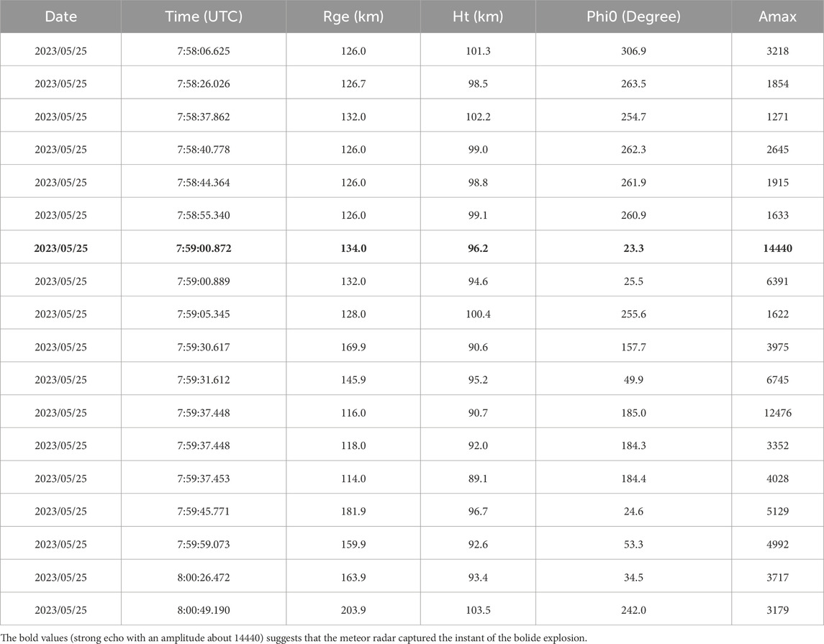Image resolution: width=824 pixels, height=644 pixels.
Task: Click the Rge value 181.9
Action: point(353,511)
